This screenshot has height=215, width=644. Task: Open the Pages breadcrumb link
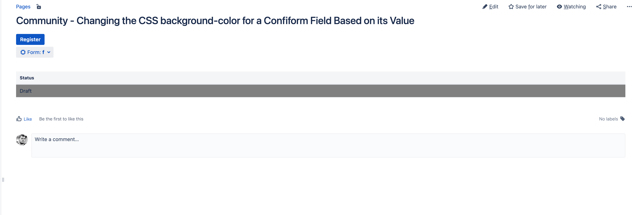tap(23, 7)
